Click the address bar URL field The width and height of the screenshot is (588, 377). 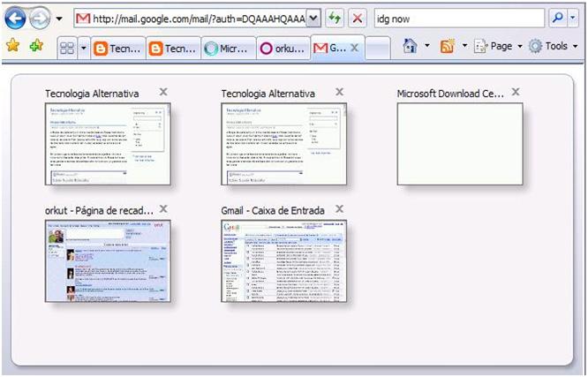pos(191,19)
